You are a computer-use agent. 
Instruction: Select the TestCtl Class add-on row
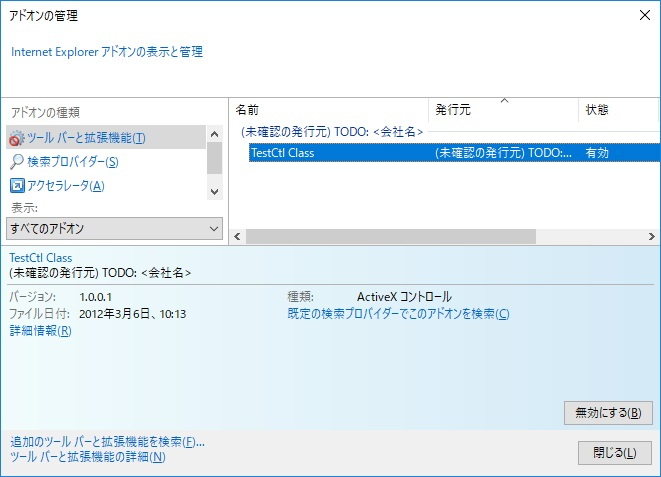pyautogui.click(x=454, y=153)
